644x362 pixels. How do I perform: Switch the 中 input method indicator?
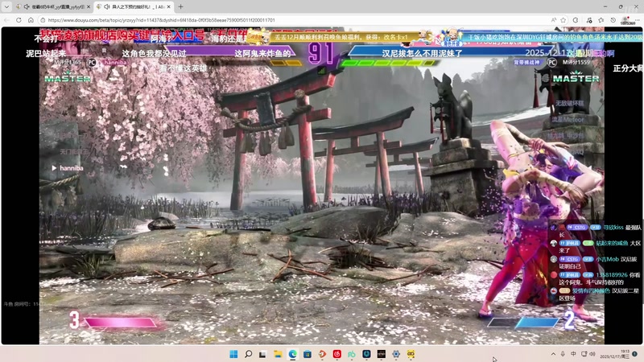pos(573,354)
